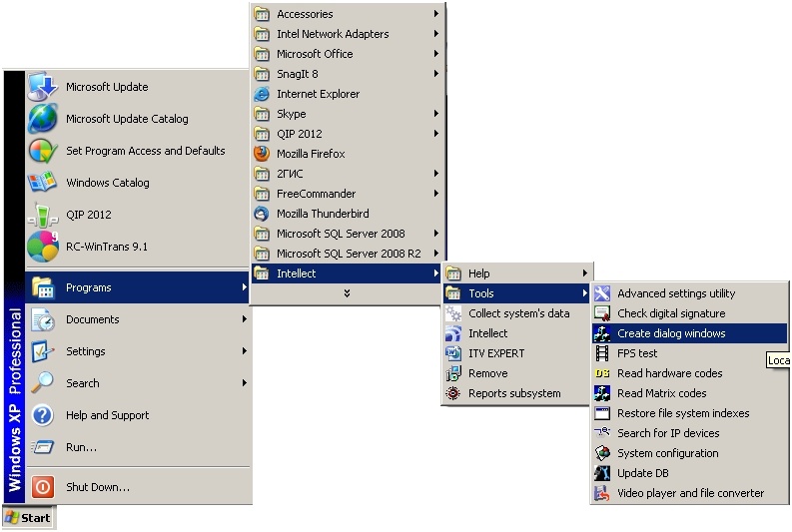Click the Microsoft Update Catalog globe icon
The image size is (792, 532).
pyautogui.click(x=42, y=119)
